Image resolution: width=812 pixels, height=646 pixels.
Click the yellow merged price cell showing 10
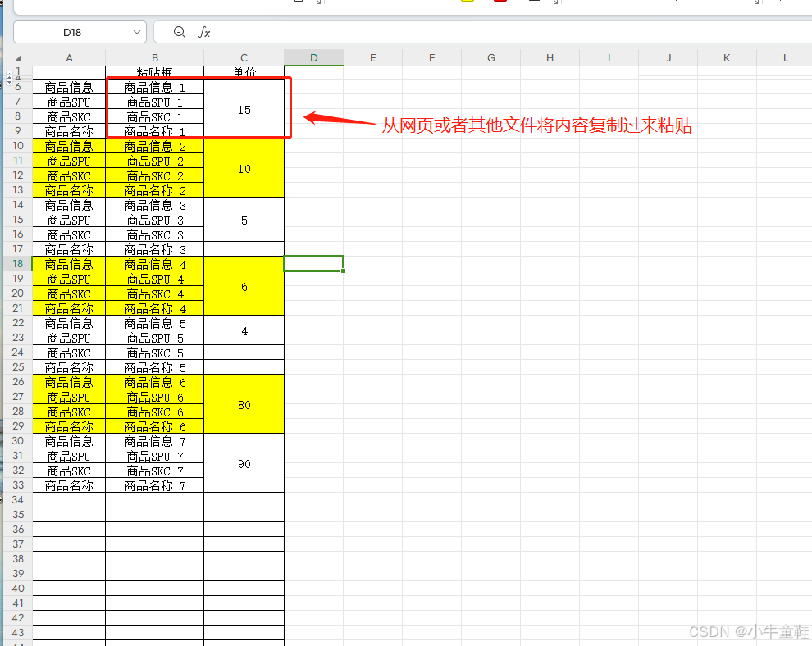coord(244,168)
